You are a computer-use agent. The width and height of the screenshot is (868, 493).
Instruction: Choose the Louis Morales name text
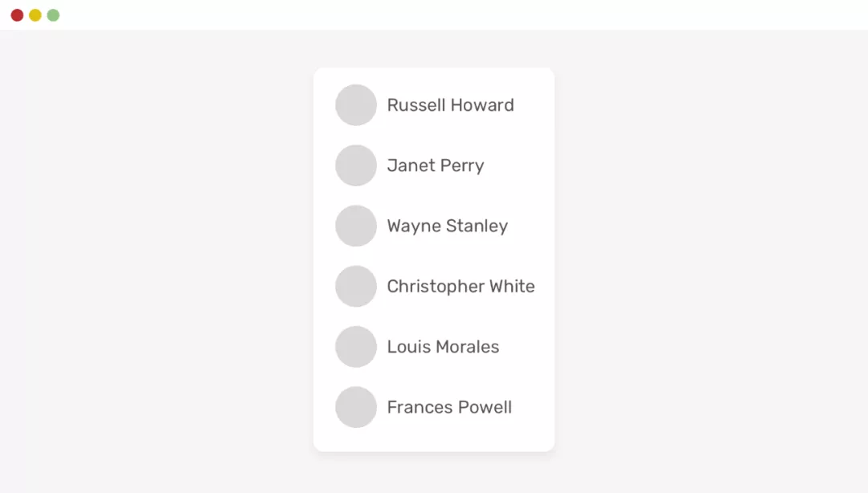tap(443, 347)
